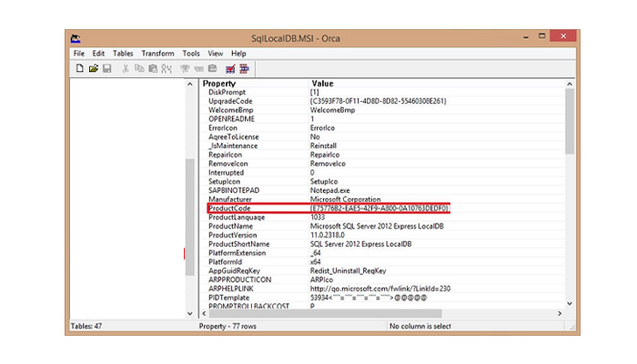Select the AppGuidRegKey property cell
The image size is (637, 364).
tap(234, 271)
